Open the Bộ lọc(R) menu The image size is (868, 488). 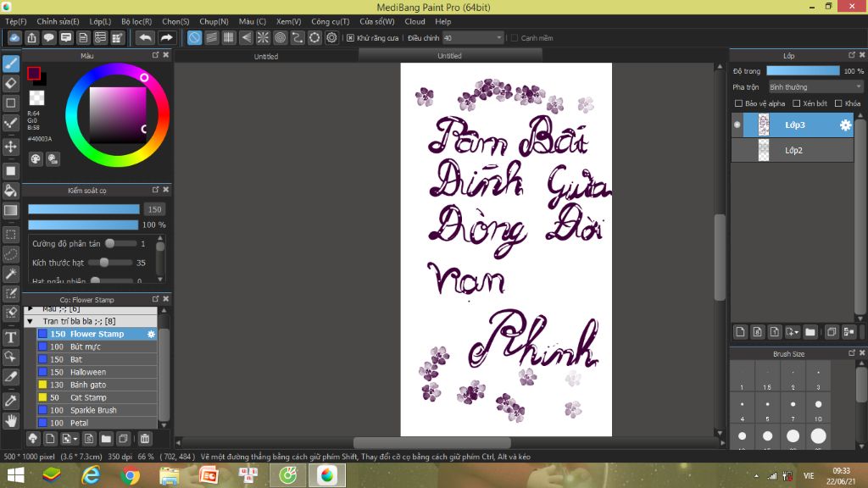click(x=136, y=21)
